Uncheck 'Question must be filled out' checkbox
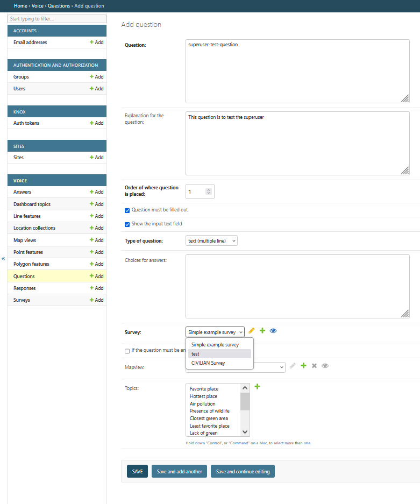 [x=127, y=210]
